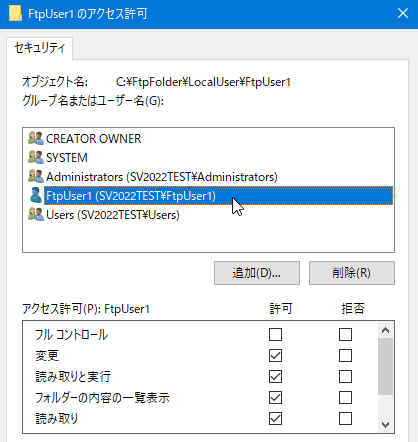
Task: Check deny checkbox for 読み取りと実行
Action: tap(345, 377)
